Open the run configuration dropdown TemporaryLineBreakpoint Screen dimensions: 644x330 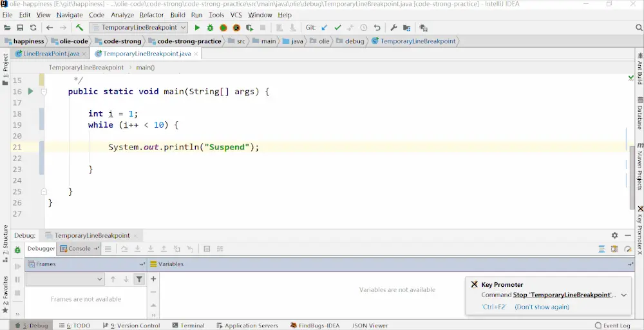tap(139, 28)
